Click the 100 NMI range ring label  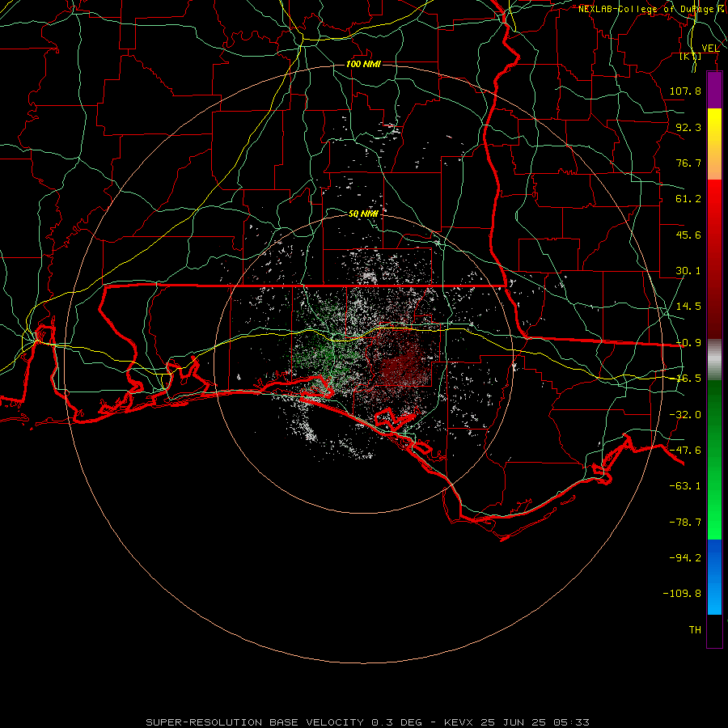363,64
